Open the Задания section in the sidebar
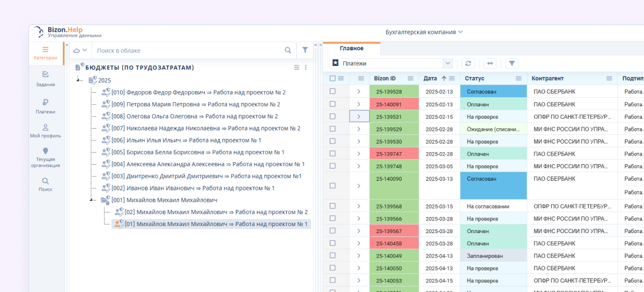 coord(46,79)
